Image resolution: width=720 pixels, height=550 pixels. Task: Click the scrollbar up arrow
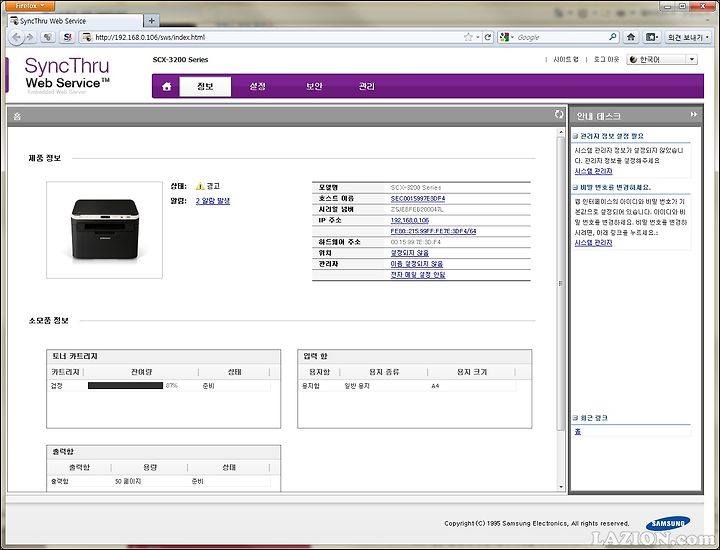(561, 132)
